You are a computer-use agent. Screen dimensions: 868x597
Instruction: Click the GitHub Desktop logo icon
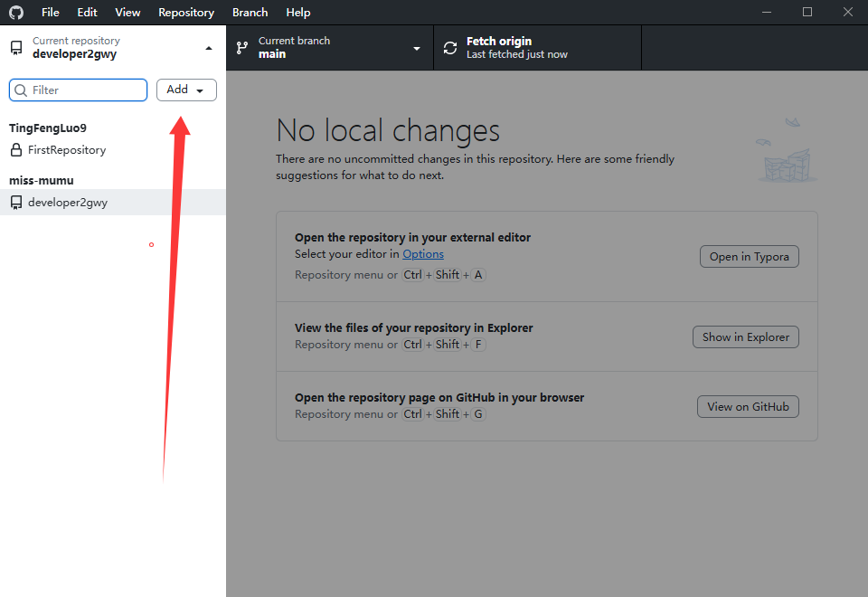coord(16,13)
